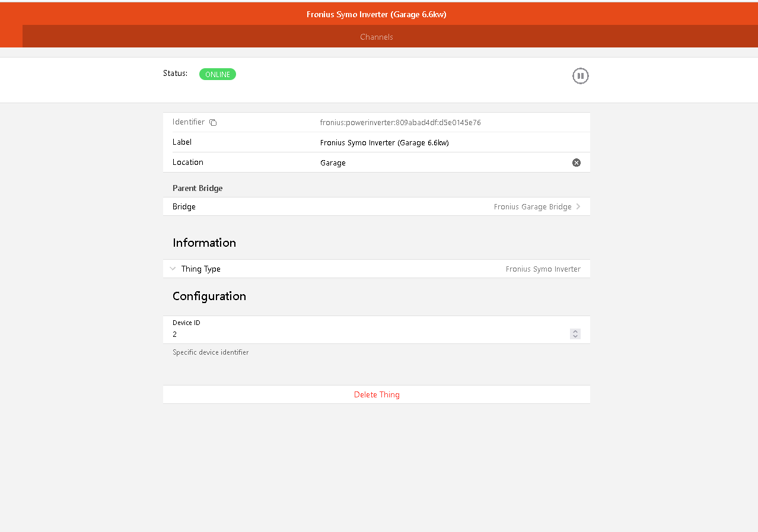The image size is (758, 532).
Task: Open the Fronius Garage Bridge chevron
Action: [578, 206]
